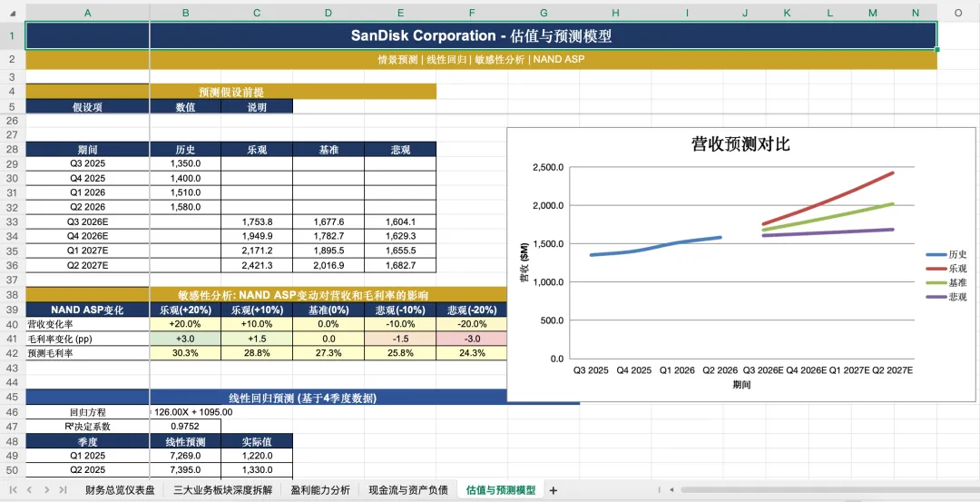
Task: Select the row 40 header
Action: pyautogui.click(x=12, y=324)
